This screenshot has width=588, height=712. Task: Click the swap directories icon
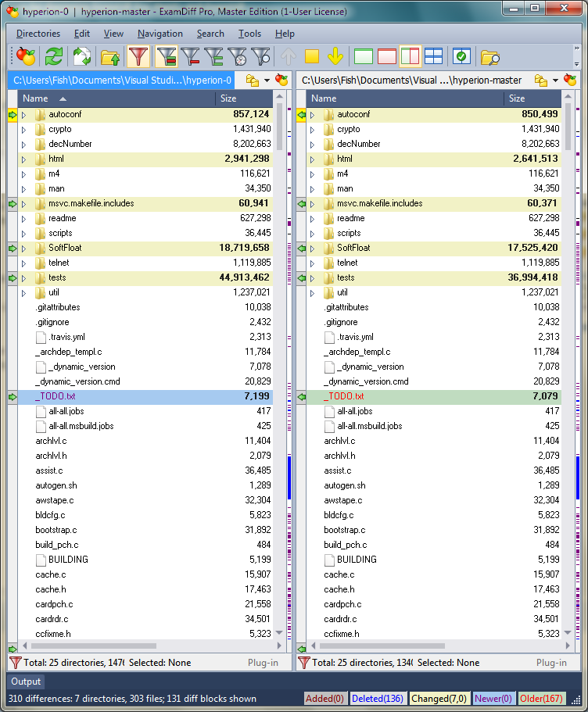click(81, 57)
